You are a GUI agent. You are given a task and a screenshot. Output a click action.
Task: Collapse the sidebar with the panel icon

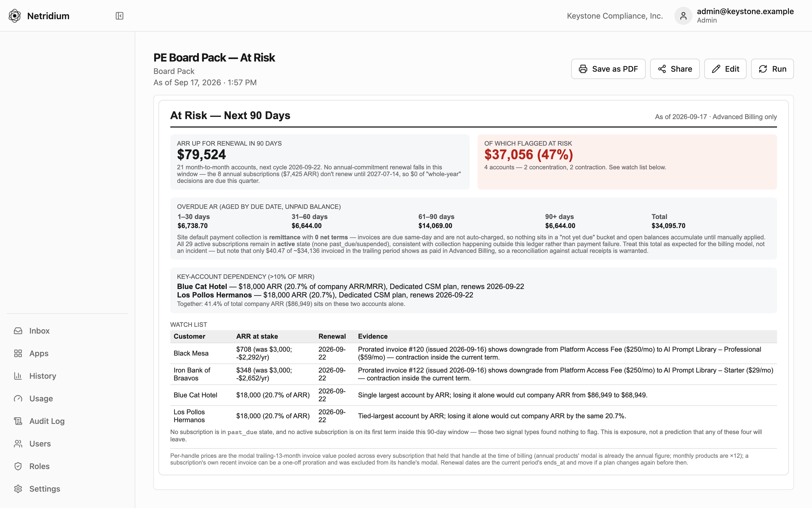point(120,16)
